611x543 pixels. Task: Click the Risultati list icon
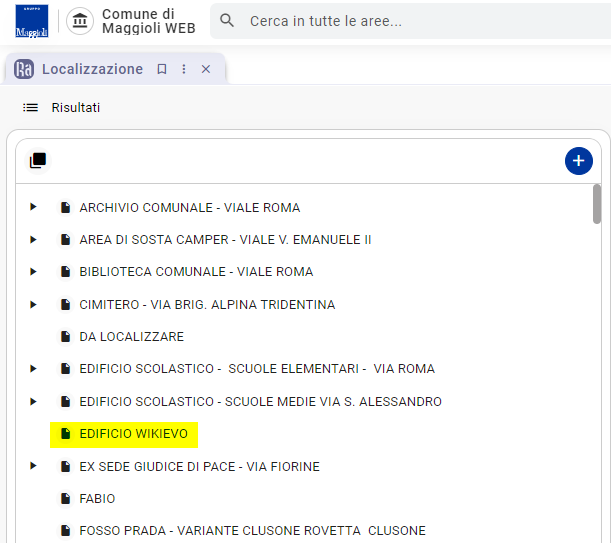click(30, 108)
